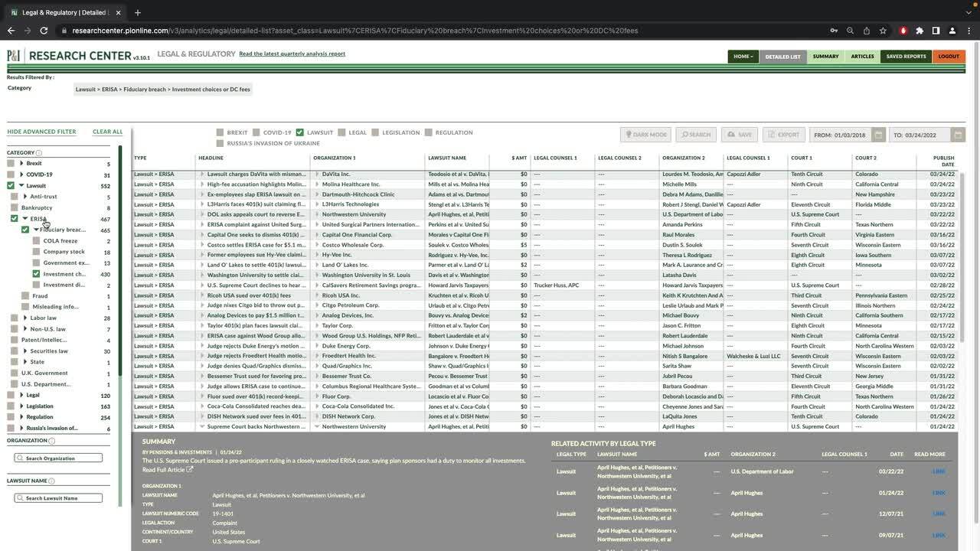Open the Read Full Article external-link icon

coord(190,469)
